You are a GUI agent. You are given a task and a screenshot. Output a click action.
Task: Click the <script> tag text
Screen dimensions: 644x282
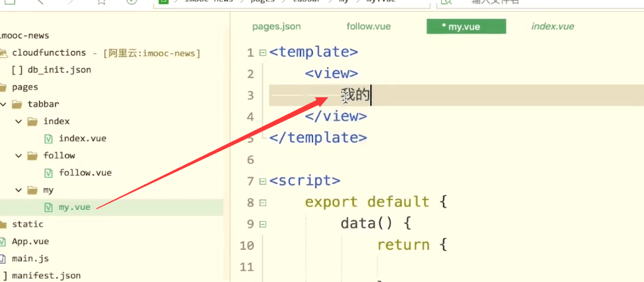[304, 181]
